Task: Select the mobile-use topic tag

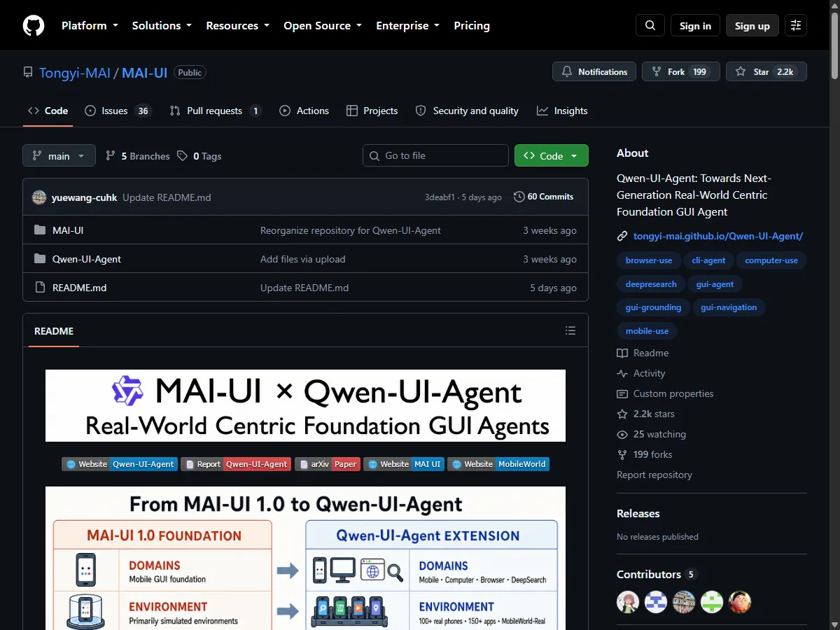Action: [647, 330]
